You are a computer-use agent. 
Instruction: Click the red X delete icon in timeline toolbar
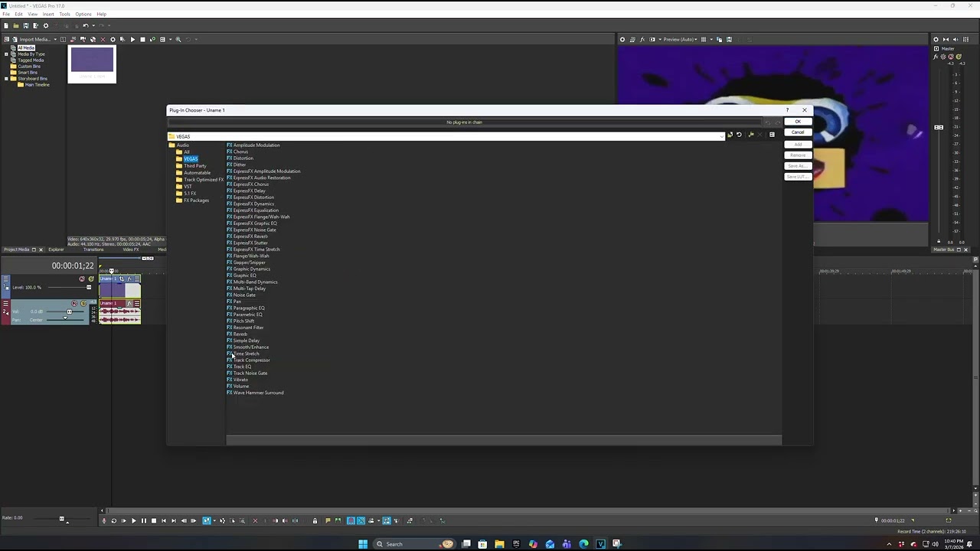tap(255, 520)
